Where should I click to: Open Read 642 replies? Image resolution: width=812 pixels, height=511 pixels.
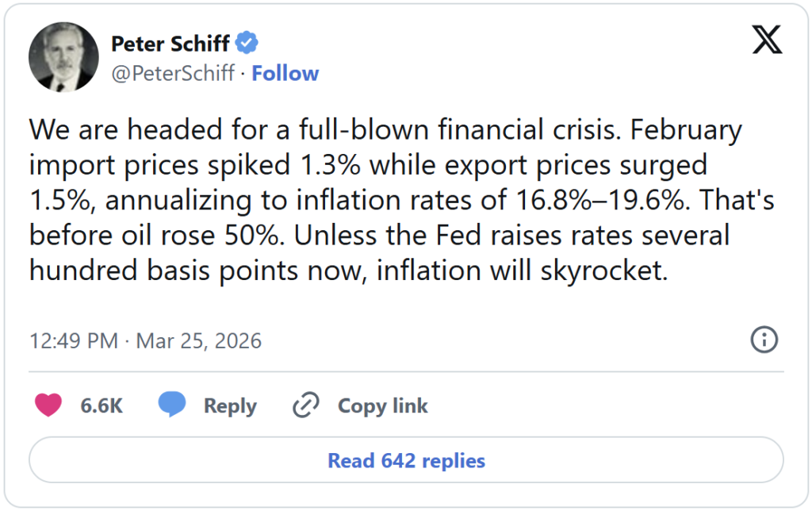406,461
